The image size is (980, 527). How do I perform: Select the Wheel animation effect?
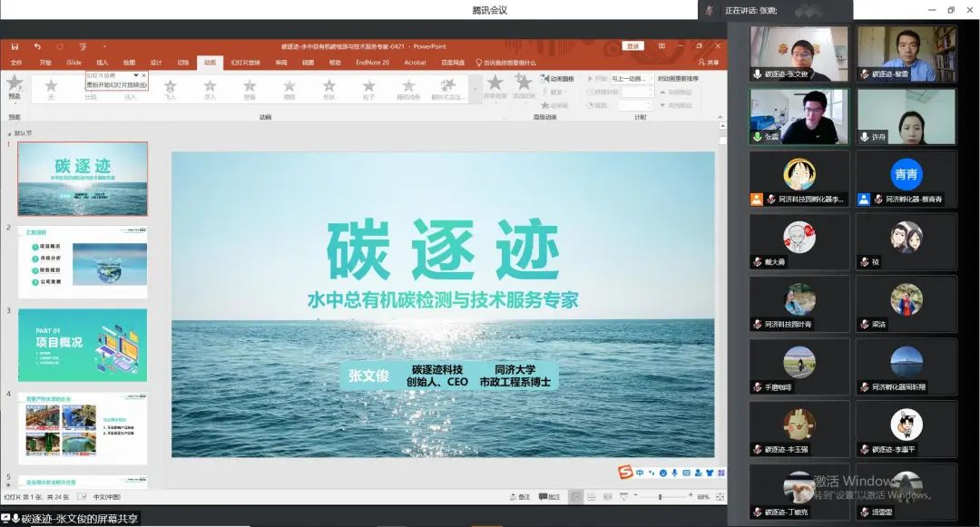[368, 89]
